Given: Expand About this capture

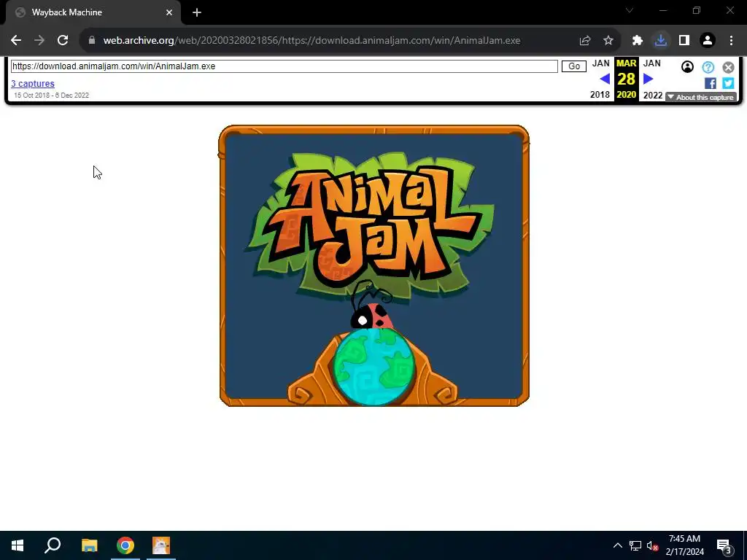Looking at the screenshot, I should pyautogui.click(x=701, y=97).
